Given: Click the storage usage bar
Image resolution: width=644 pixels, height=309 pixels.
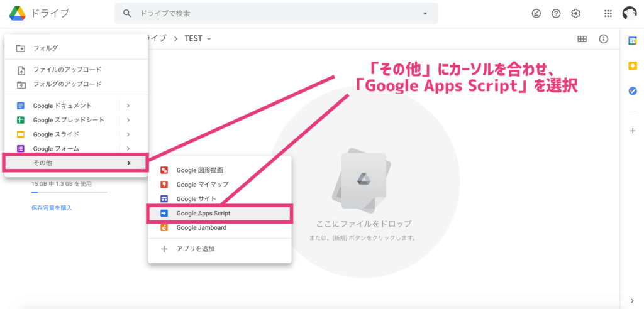Looking at the screenshot, I should click(69, 192).
